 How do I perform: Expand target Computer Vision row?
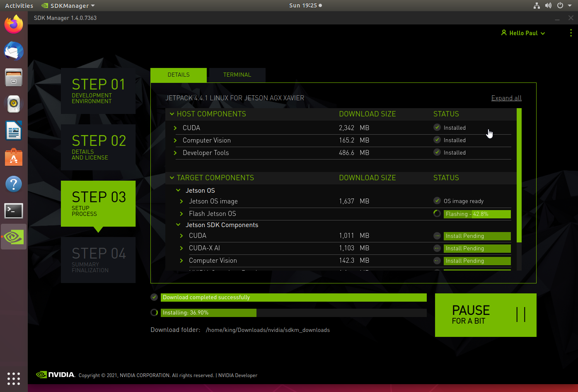coord(181,261)
